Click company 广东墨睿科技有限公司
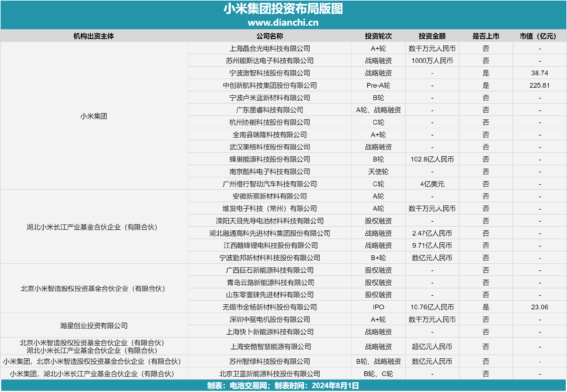The width and height of the screenshot is (567, 392). coord(270,110)
